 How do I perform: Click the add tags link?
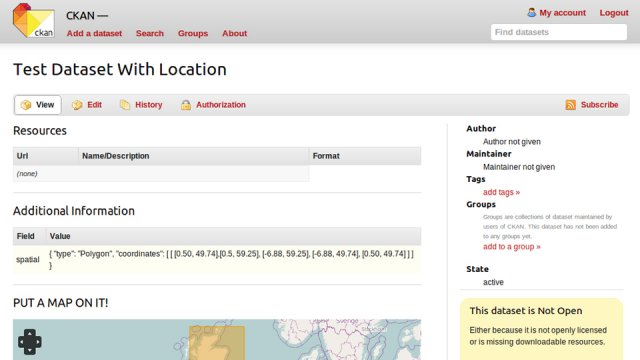(502, 192)
